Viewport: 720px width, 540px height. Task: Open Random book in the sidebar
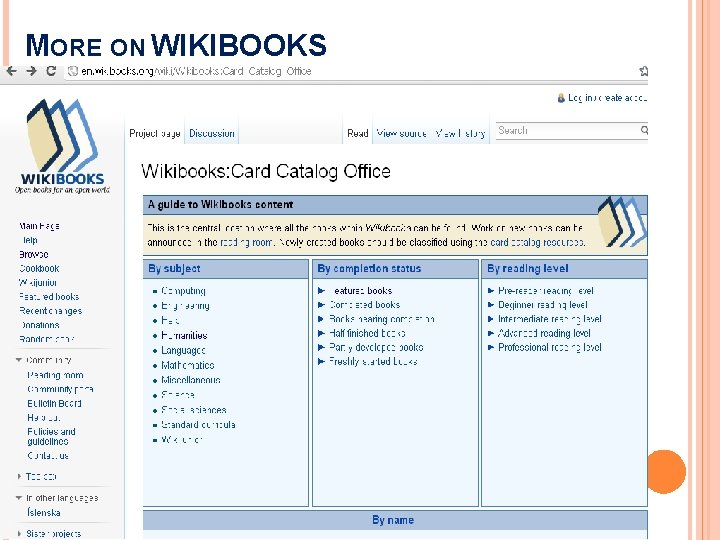(x=46, y=339)
